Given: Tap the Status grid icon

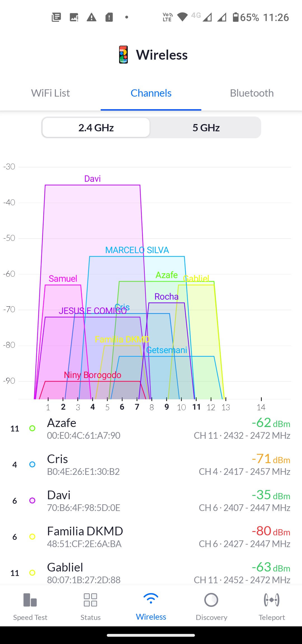Looking at the screenshot, I should pyautogui.click(x=90, y=600).
